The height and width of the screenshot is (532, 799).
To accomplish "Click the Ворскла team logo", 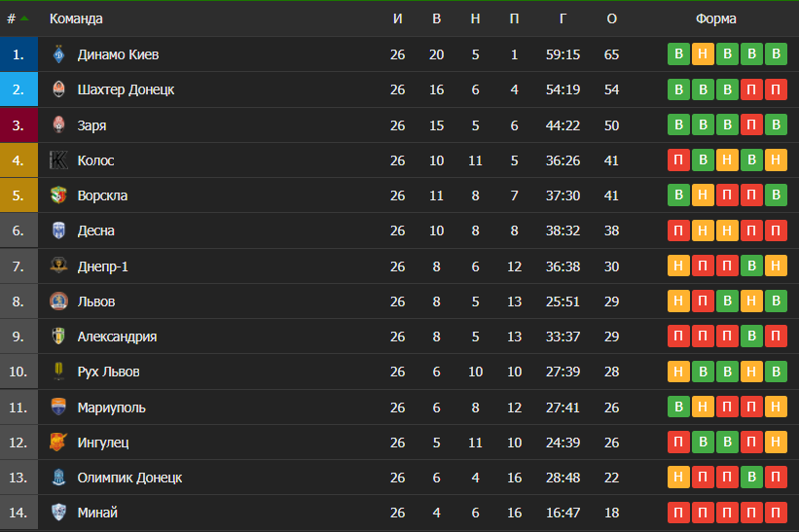I will 58,195.
